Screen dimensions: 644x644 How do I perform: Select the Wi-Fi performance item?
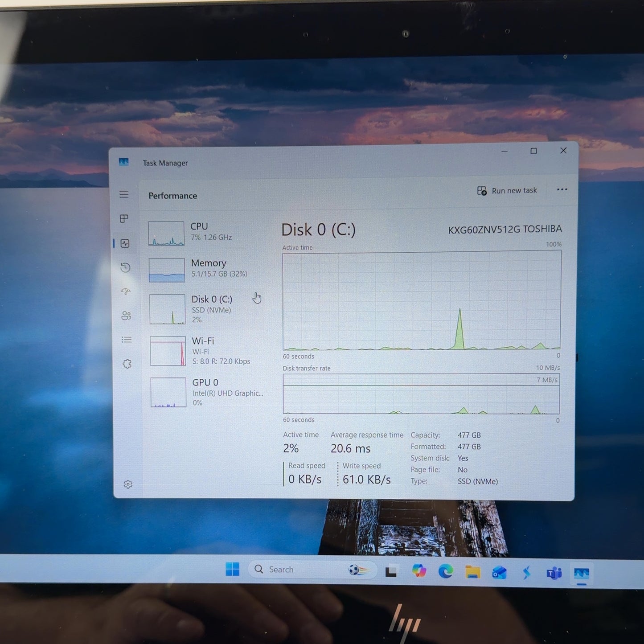pos(208,351)
